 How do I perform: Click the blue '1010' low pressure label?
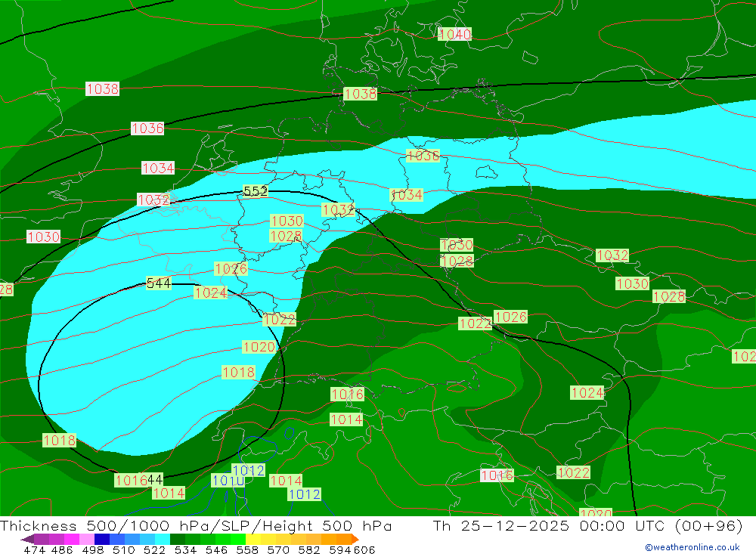click(x=228, y=481)
